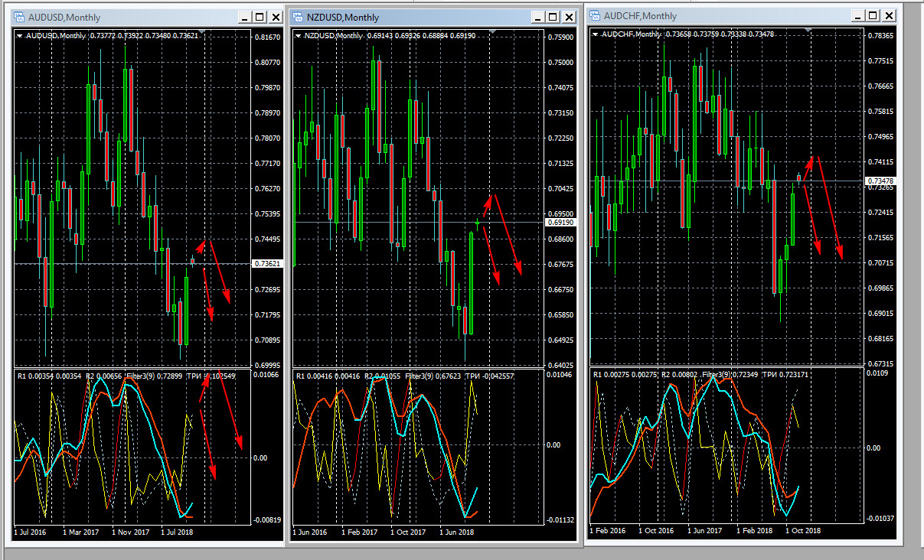Open the triangle menu beside AUDUSD,Monthly chart label
The height and width of the screenshot is (560, 924).
click(x=19, y=35)
